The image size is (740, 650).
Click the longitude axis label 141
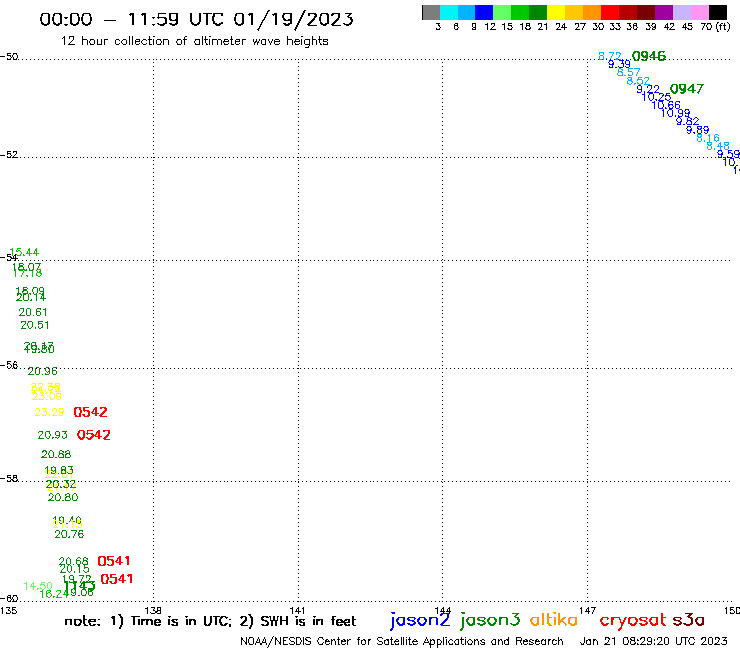(298, 611)
